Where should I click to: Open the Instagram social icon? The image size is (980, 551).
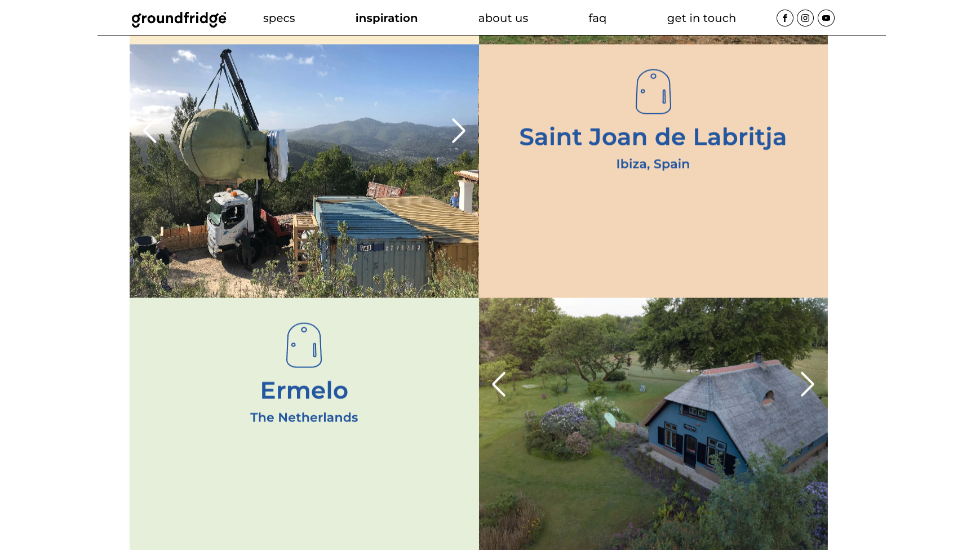(x=805, y=18)
